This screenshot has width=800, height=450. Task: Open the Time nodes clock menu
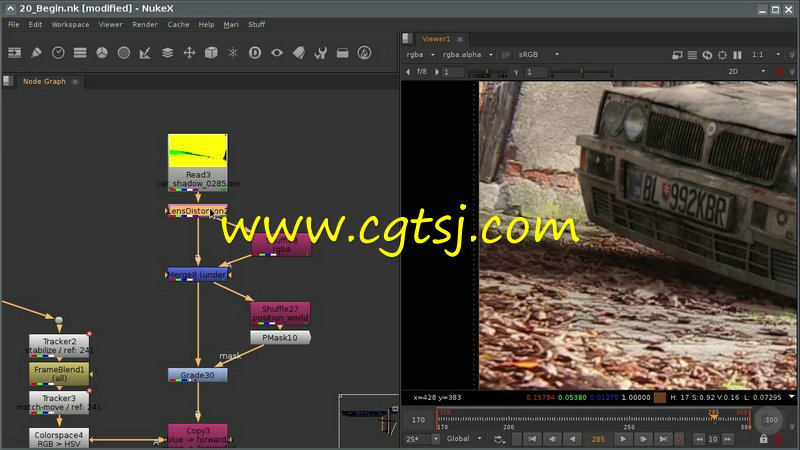click(58, 53)
